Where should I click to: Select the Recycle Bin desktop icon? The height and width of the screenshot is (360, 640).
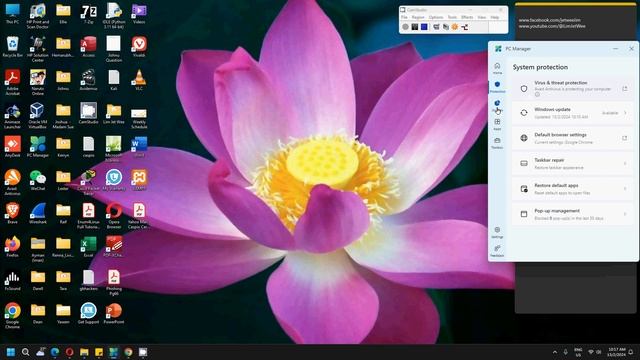12,47
